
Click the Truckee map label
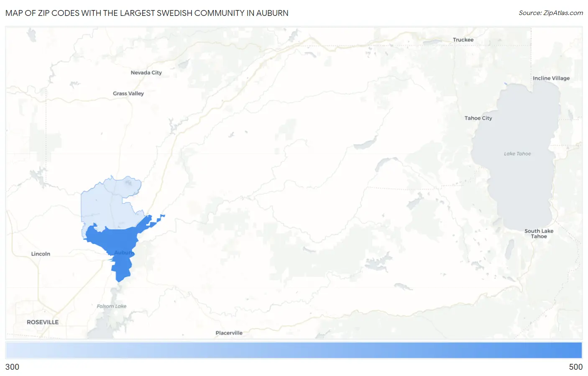pyautogui.click(x=463, y=40)
